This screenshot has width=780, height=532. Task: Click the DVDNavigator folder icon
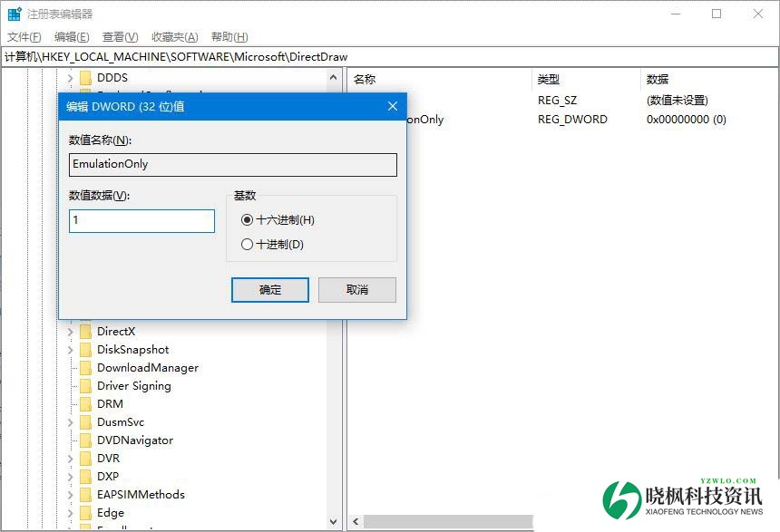[85, 440]
